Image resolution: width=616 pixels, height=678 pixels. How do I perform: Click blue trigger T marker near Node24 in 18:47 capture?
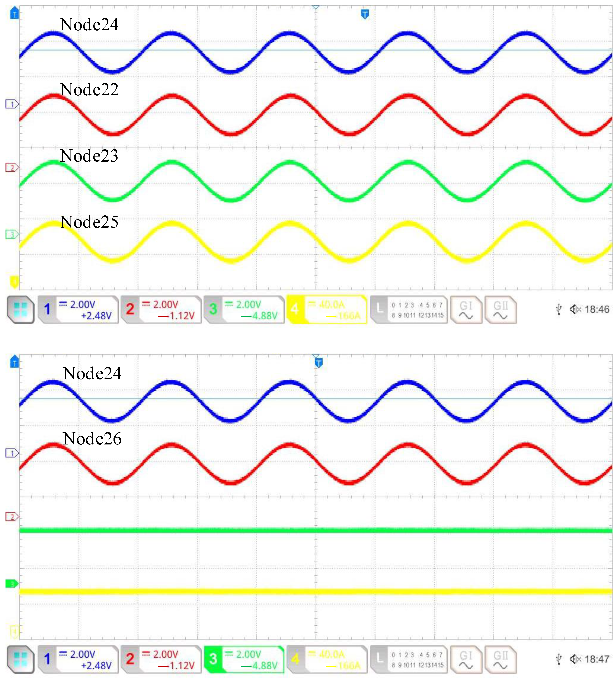pyautogui.click(x=318, y=363)
